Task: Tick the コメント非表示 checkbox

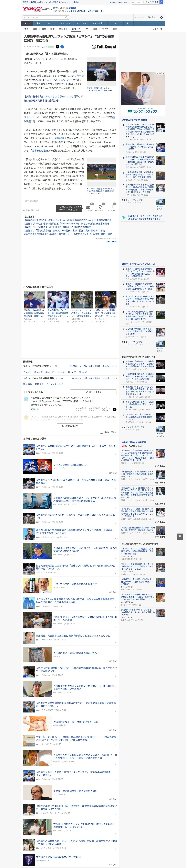Action: [x=102, y=432]
